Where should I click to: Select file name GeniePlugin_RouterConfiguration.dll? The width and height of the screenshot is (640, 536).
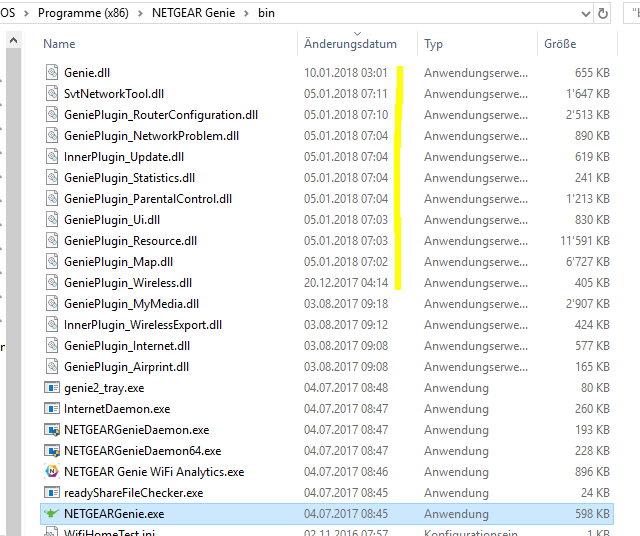tap(161, 115)
